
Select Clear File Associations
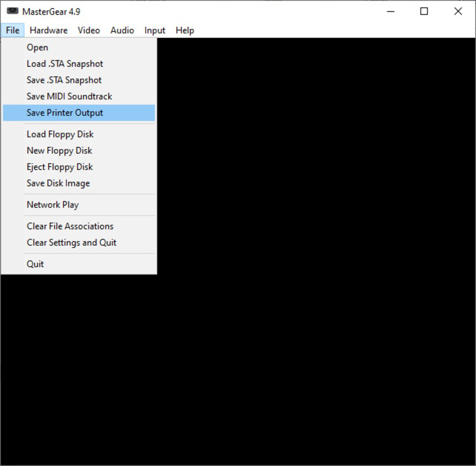[79, 227]
